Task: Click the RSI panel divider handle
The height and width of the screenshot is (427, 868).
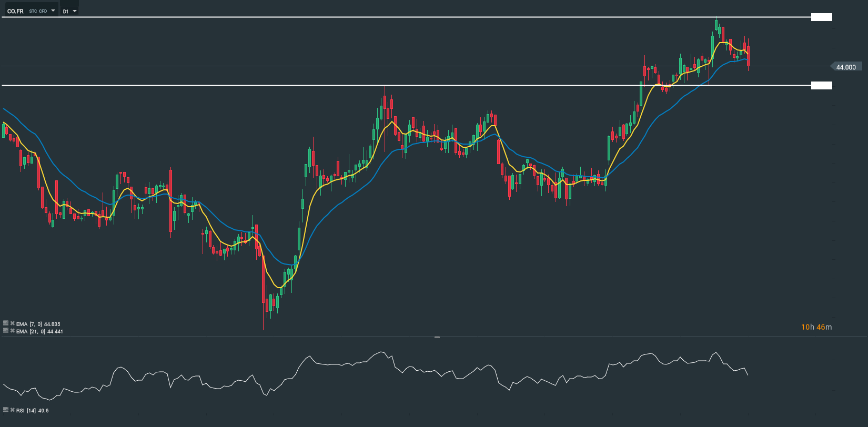Action: click(x=437, y=337)
